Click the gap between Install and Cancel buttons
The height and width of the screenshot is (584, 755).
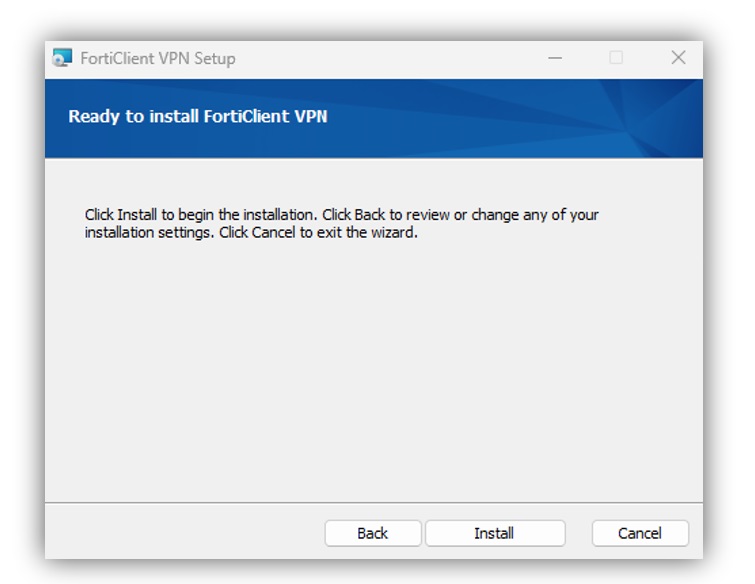(x=578, y=533)
